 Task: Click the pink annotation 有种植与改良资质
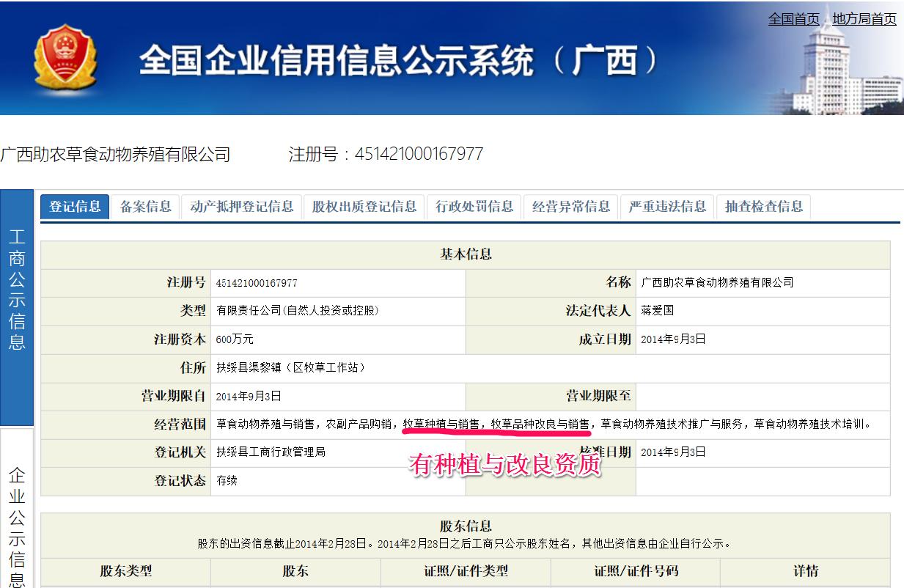pyautogui.click(x=505, y=465)
